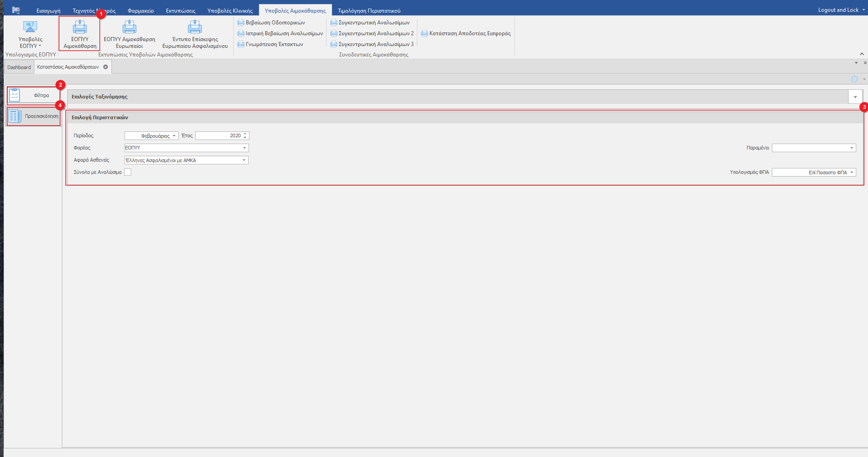Expand the Επιλογές Ταξινόμησης section
This screenshot has height=457, width=868.
pyautogui.click(x=855, y=97)
